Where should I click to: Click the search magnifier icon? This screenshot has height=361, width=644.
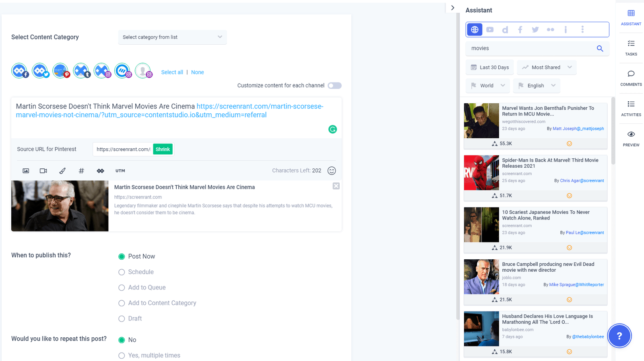[600, 48]
